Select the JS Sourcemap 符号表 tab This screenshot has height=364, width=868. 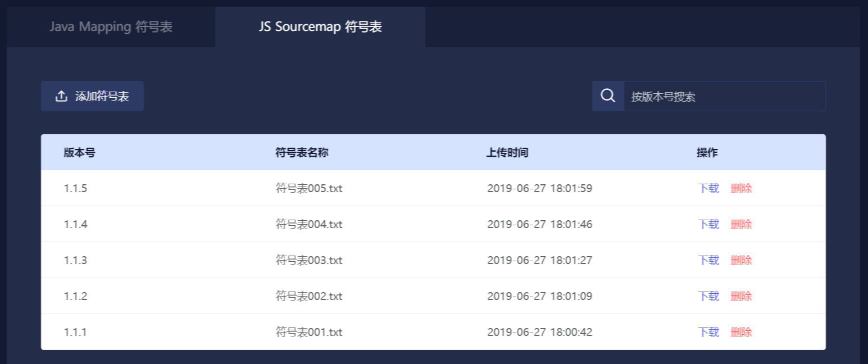click(320, 27)
